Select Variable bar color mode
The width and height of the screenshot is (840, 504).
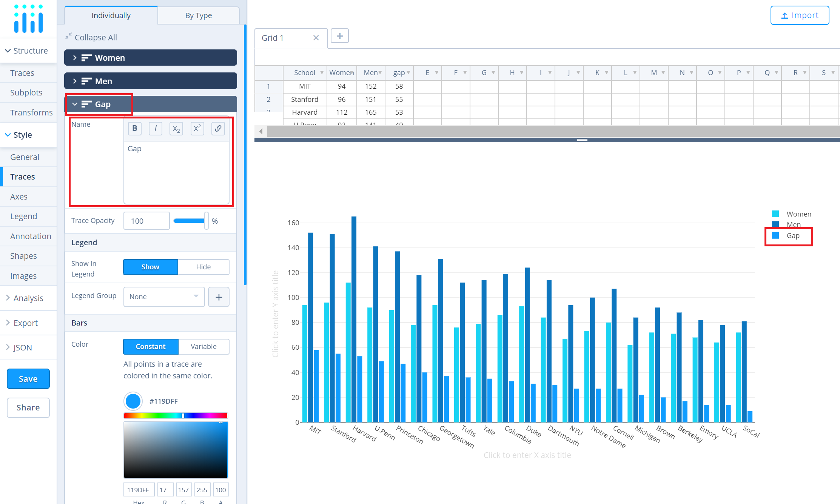[203, 347]
